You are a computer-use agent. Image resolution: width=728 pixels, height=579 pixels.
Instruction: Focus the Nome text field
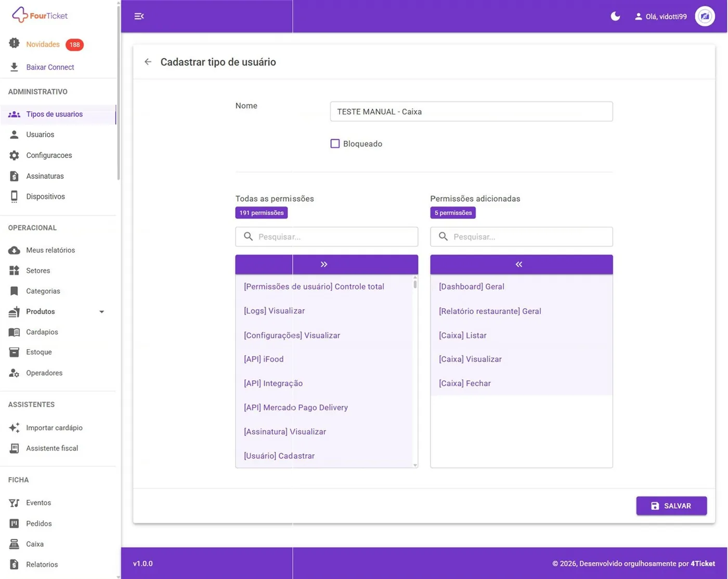pyautogui.click(x=471, y=111)
